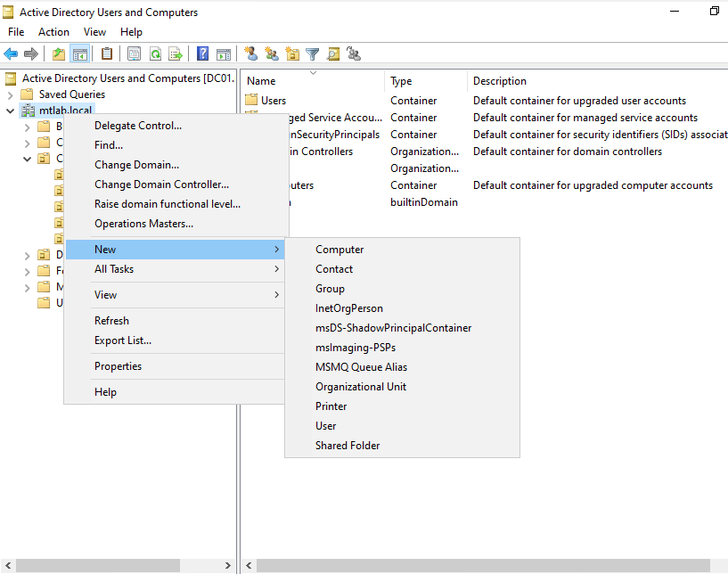
Task: Click Find objects magnifier toolbar icon
Action: 333,53
